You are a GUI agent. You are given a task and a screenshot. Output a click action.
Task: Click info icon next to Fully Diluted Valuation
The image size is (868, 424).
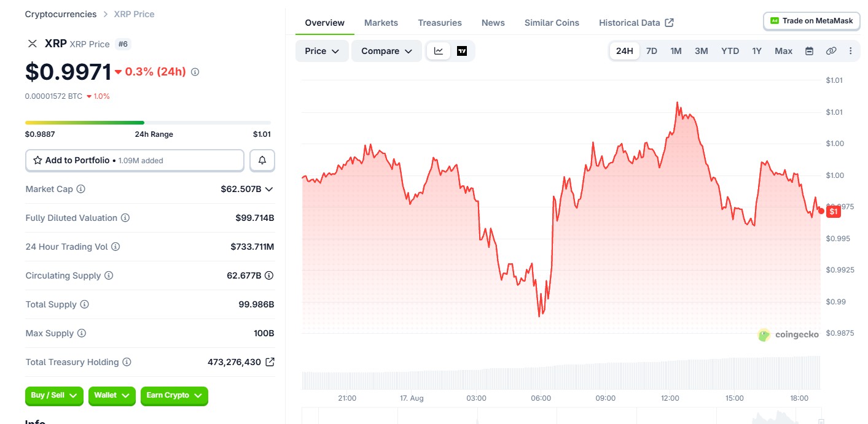coord(125,218)
